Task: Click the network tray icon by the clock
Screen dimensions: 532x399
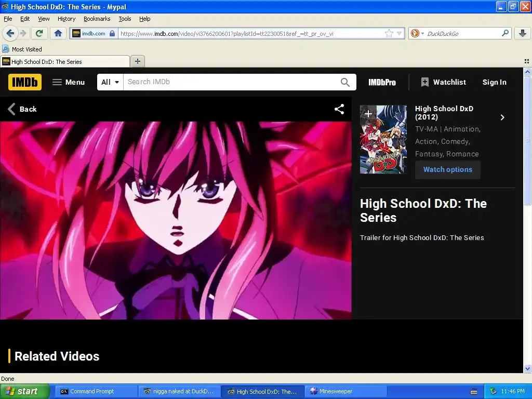Action: pos(494,391)
